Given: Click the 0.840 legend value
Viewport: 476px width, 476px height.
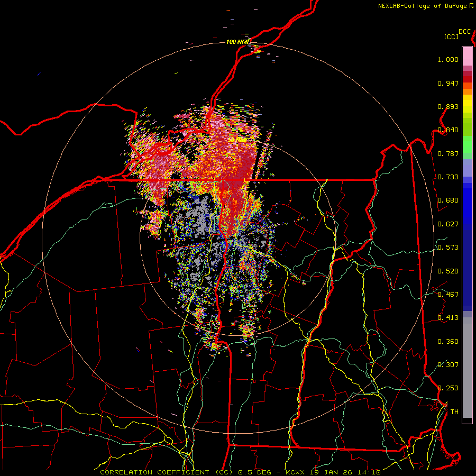Looking at the screenshot, I should (448, 130).
